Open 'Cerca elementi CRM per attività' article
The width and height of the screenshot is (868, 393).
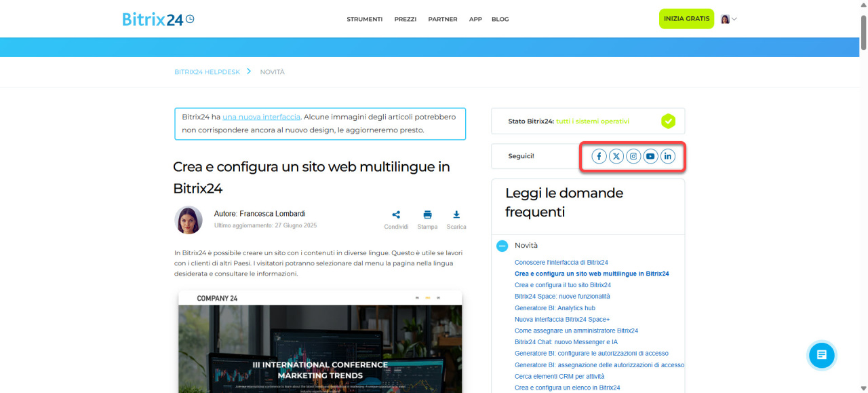tap(559, 376)
